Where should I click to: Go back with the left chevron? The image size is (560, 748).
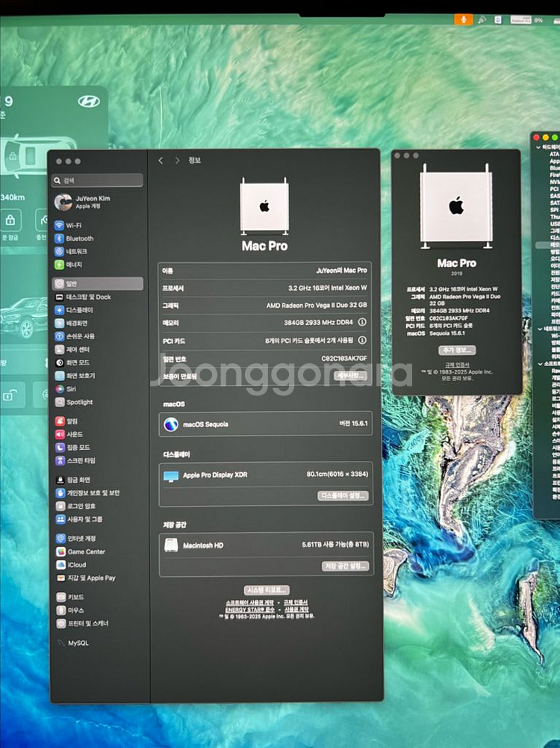click(x=161, y=161)
